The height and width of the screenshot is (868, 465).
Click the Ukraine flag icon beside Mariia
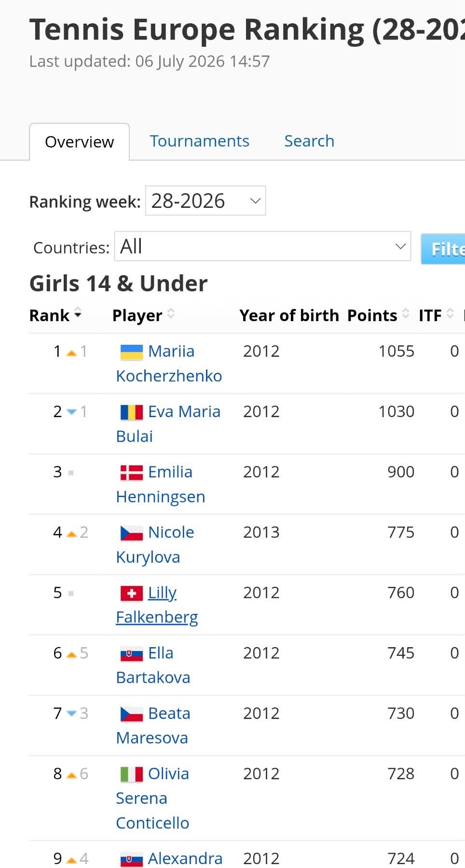pos(131,352)
